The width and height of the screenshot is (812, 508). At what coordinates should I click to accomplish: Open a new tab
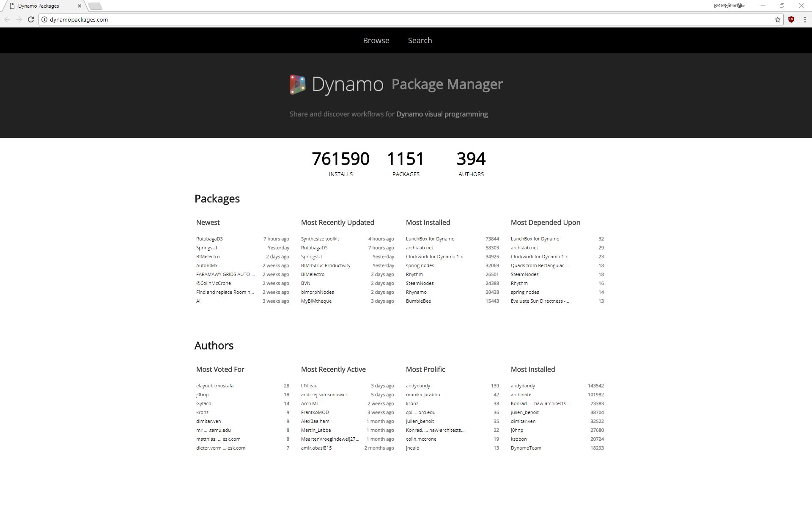(x=95, y=6)
